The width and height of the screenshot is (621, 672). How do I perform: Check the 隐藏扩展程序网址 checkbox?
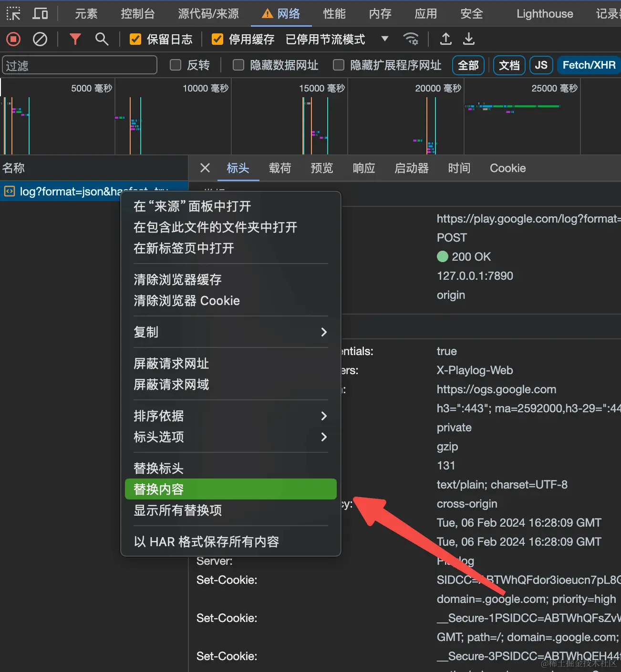[x=339, y=65]
